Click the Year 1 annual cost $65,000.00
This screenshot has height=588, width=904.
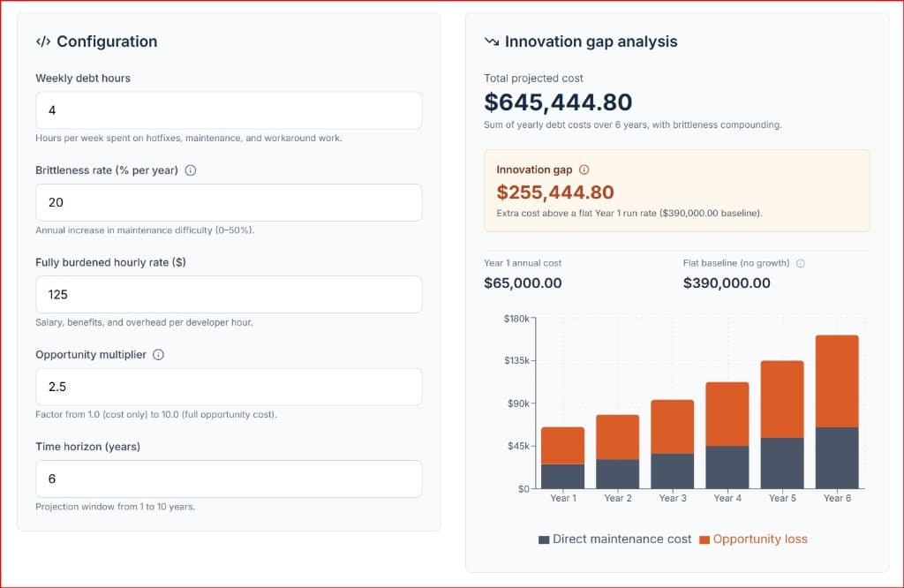click(523, 283)
